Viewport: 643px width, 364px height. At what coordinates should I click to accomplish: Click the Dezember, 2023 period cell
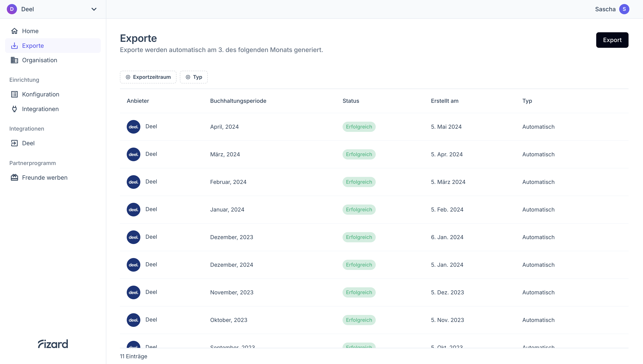(x=232, y=237)
